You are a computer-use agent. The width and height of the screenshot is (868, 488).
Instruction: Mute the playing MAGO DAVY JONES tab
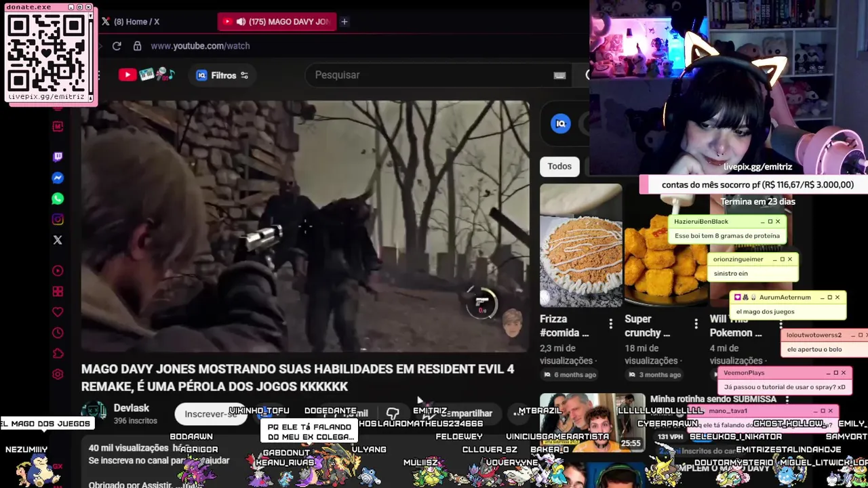[x=241, y=22]
